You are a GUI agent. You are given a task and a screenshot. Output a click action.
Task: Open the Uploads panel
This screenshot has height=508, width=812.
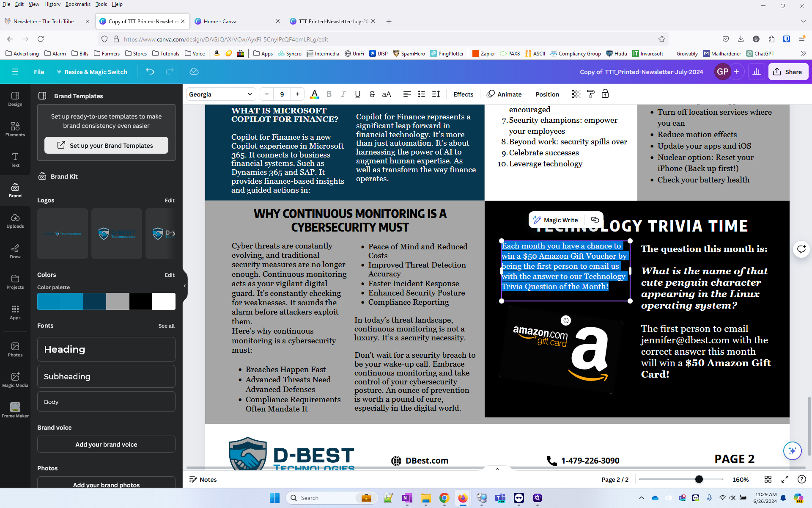click(15, 221)
